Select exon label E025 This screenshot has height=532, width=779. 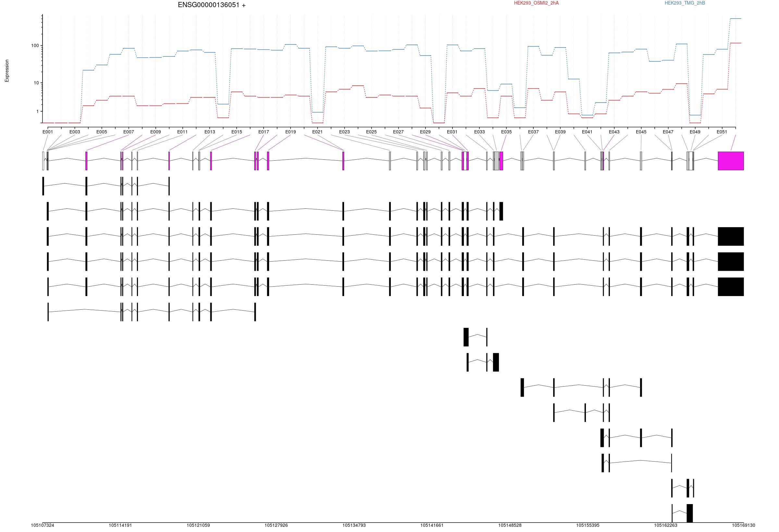coord(371,132)
